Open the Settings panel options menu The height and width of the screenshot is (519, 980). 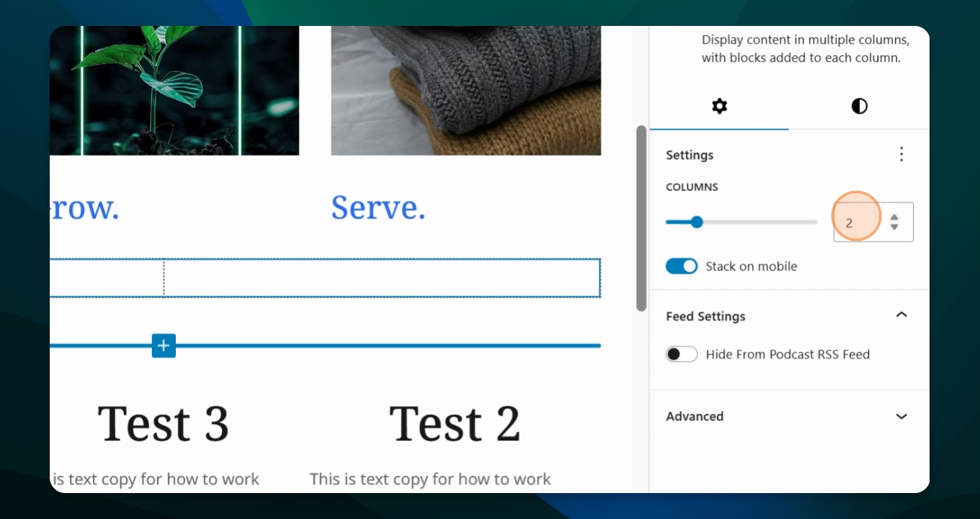901,154
